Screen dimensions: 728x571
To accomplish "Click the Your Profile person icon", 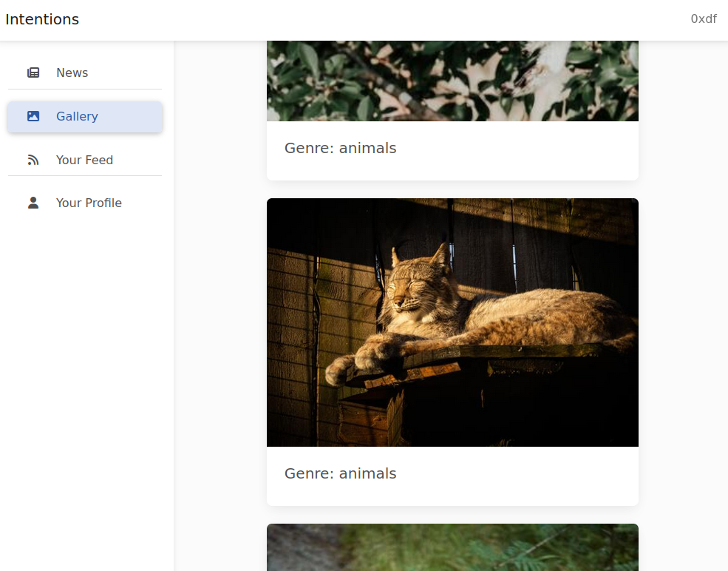I will click(33, 203).
